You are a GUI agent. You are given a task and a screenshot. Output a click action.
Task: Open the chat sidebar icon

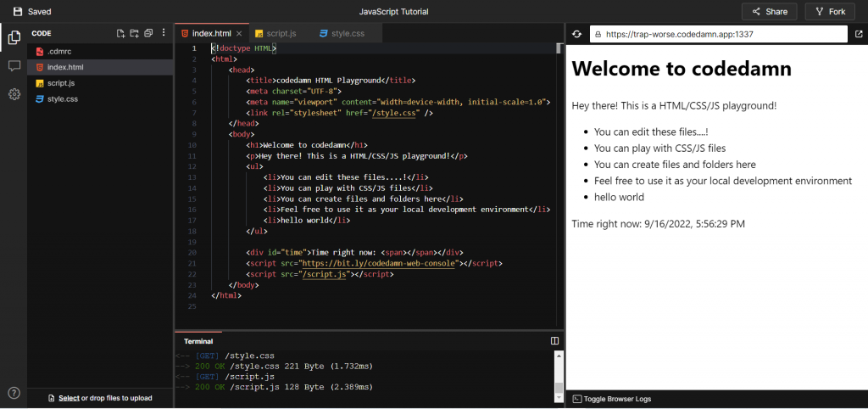coord(14,66)
